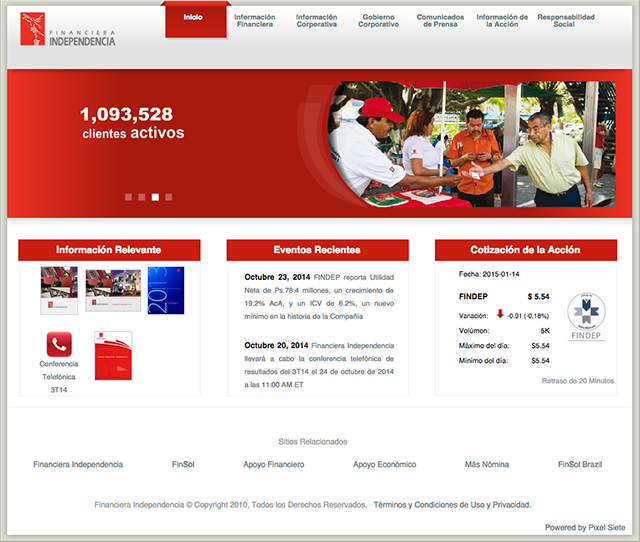Click the Cotización de la Acción header
Screen dimensions: 640x542
tap(526, 250)
